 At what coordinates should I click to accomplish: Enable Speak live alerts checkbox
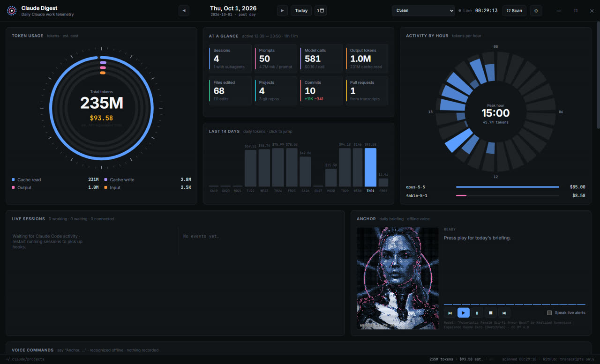pyautogui.click(x=549, y=312)
